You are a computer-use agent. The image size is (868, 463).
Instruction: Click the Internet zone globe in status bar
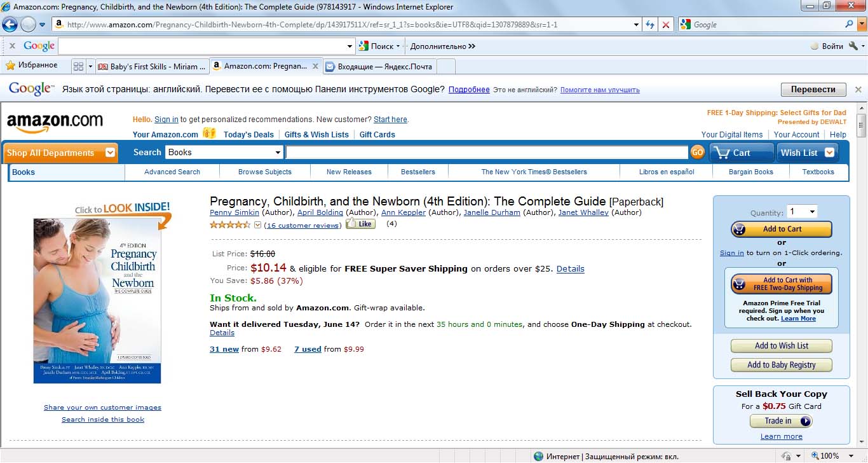(538, 456)
